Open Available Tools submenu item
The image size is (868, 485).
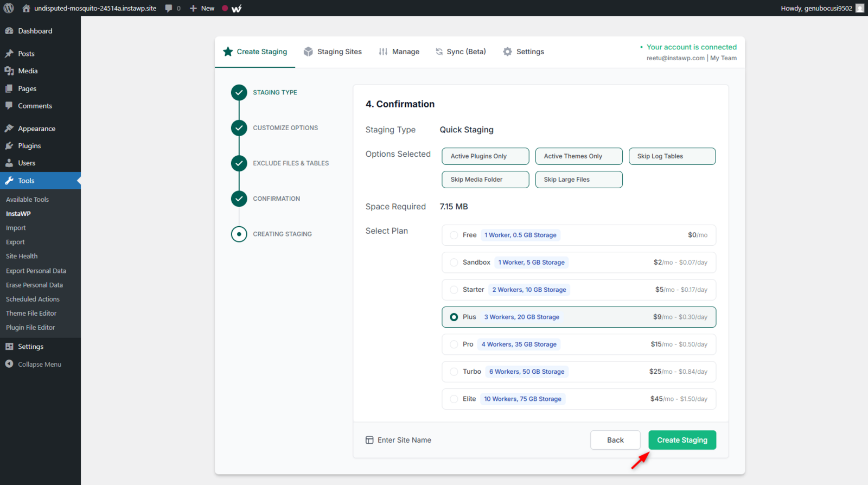tap(27, 200)
